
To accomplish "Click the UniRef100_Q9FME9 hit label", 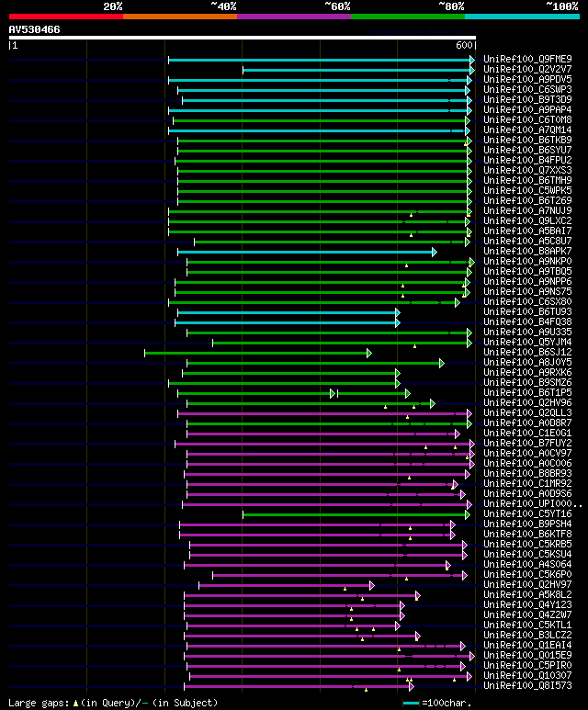I will coord(527,60).
